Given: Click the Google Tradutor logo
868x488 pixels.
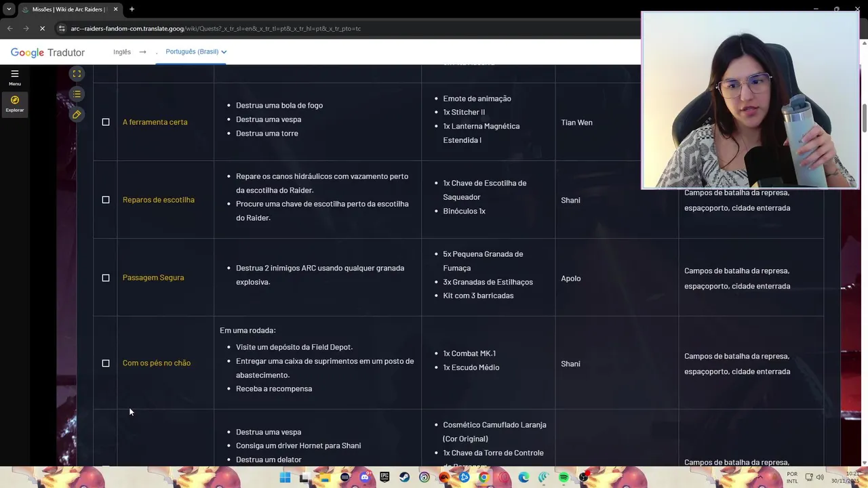Looking at the screenshot, I should (47, 52).
